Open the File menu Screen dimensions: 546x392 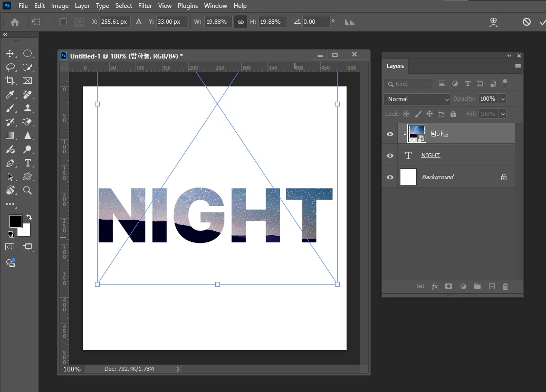[23, 6]
